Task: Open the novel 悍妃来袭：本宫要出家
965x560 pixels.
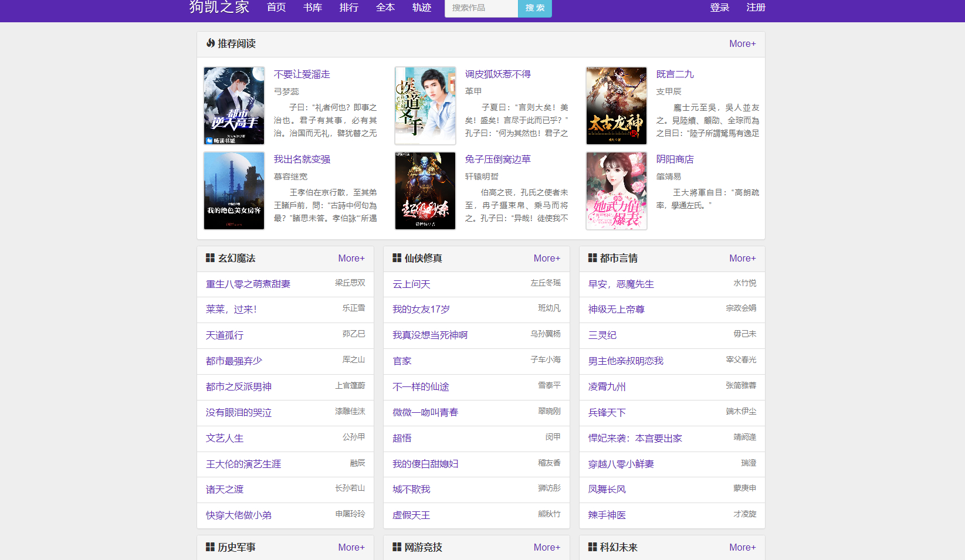Action: click(x=635, y=439)
